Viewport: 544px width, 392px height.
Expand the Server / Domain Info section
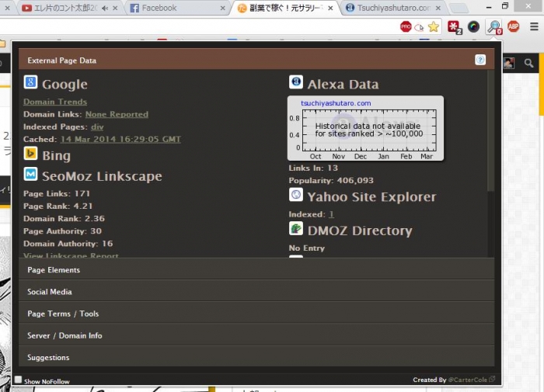coord(256,335)
